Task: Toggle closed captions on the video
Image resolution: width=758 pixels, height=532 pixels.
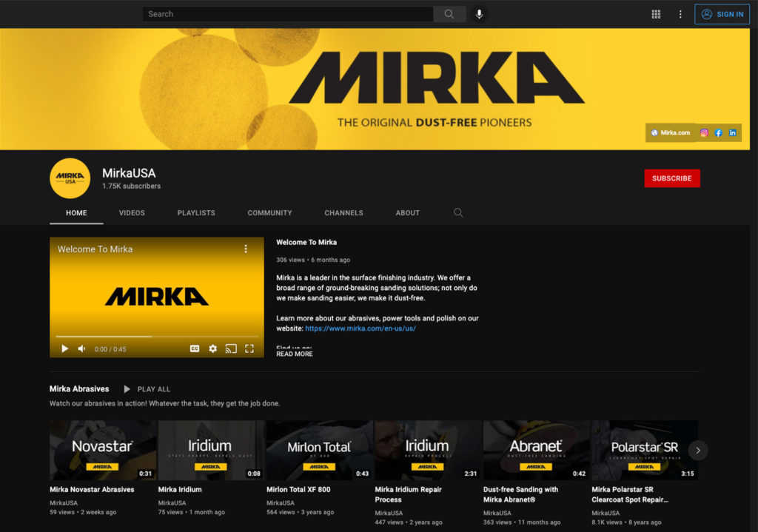Action: coord(195,349)
